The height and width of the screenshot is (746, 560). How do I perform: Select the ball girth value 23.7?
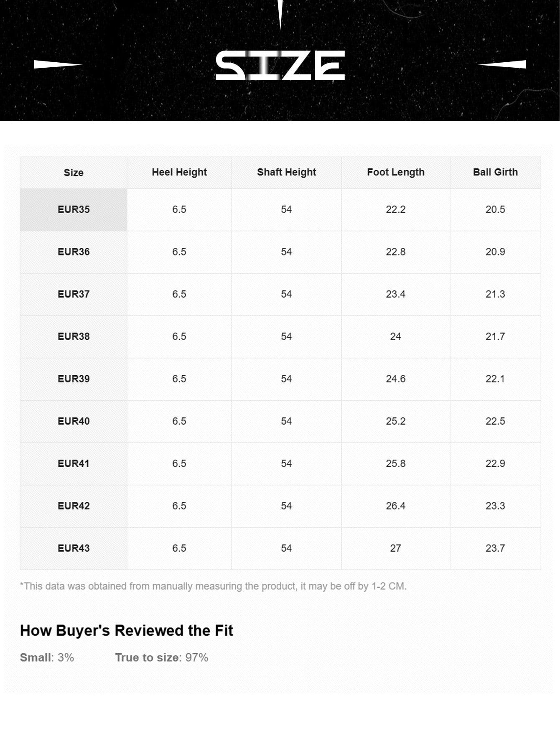point(495,548)
